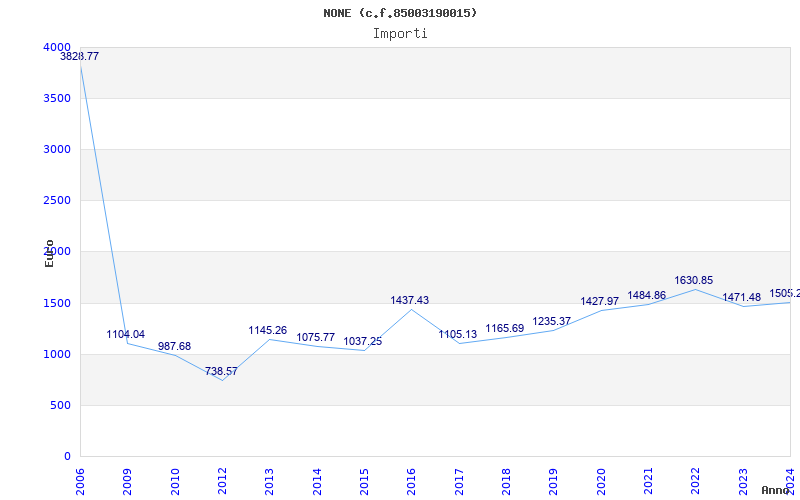Click the y-axis tick 2500
Image resolution: width=800 pixels, height=500 pixels.
(57, 201)
